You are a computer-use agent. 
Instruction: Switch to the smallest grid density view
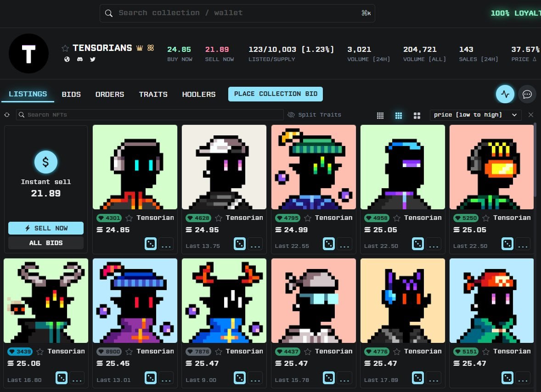pyautogui.click(x=380, y=116)
